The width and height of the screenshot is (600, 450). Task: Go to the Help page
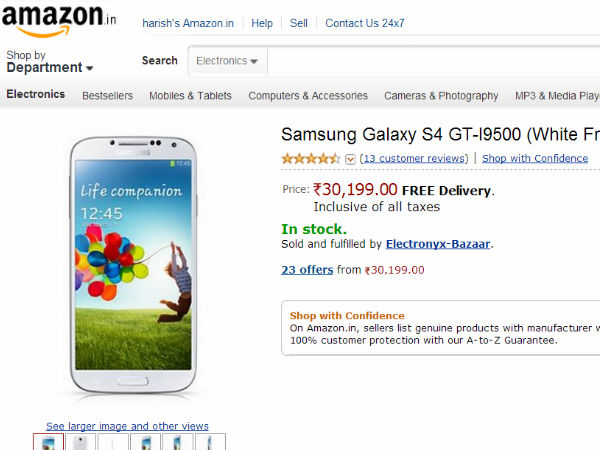[262, 23]
